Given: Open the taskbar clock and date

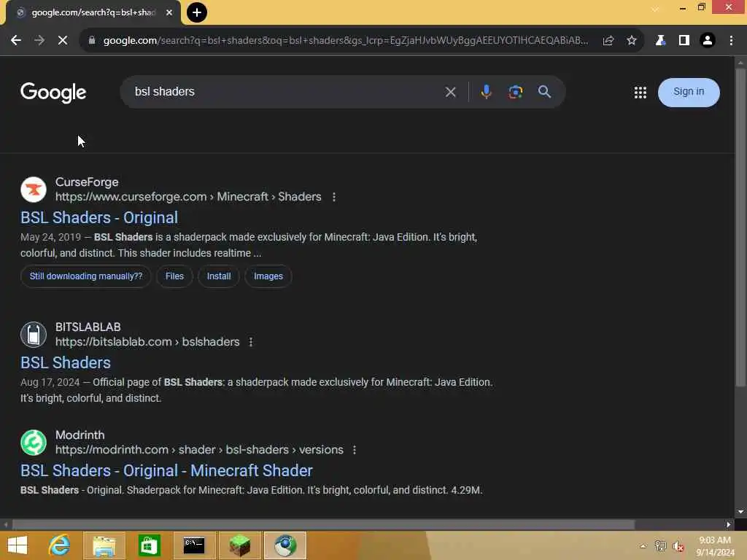Looking at the screenshot, I should coord(715,546).
